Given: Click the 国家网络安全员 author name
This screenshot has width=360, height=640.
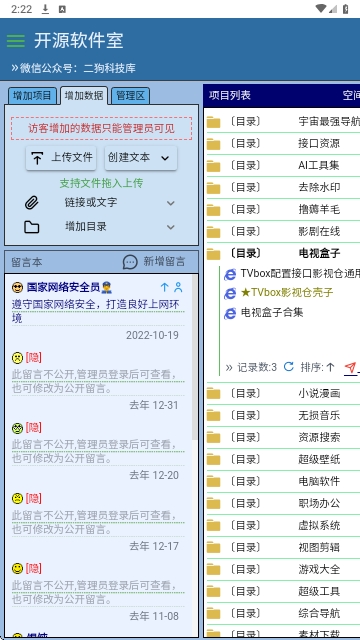Looking at the screenshot, I should 63,287.
